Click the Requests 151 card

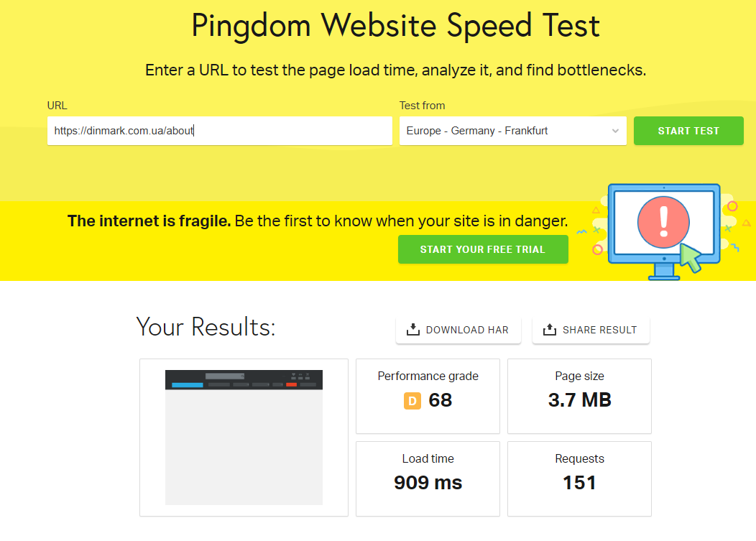[579, 478]
